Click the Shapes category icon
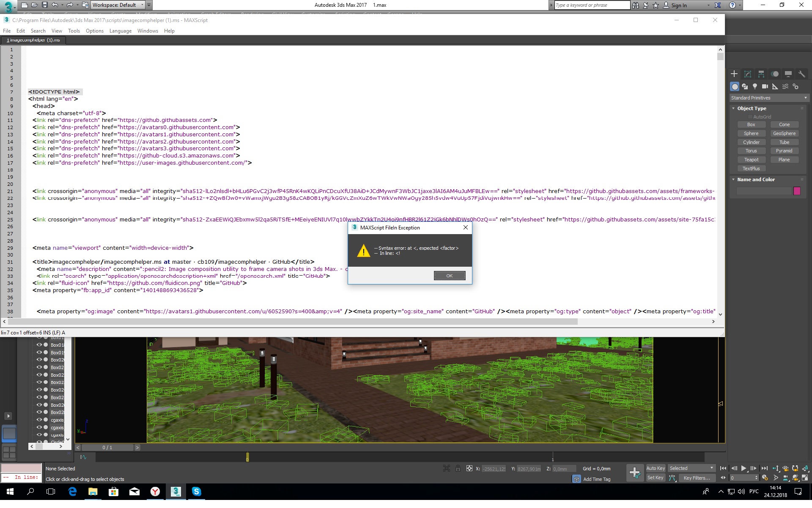Viewport: 812px width, 508px height. tap(745, 87)
